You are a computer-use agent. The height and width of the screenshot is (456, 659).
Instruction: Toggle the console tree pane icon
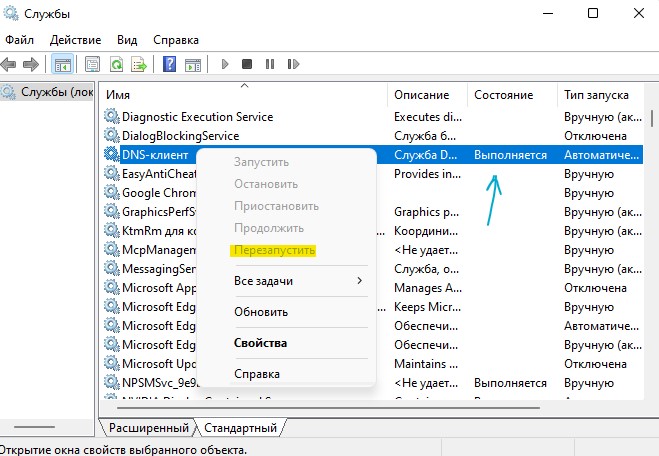[x=63, y=64]
